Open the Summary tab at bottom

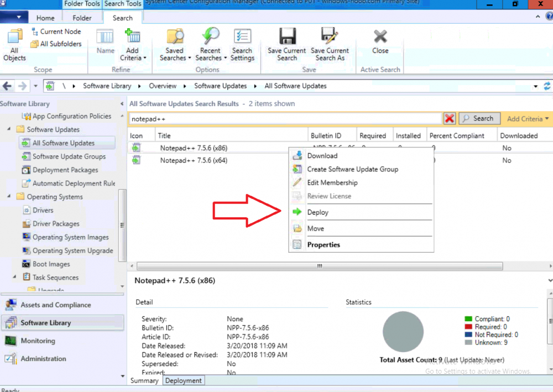click(144, 381)
